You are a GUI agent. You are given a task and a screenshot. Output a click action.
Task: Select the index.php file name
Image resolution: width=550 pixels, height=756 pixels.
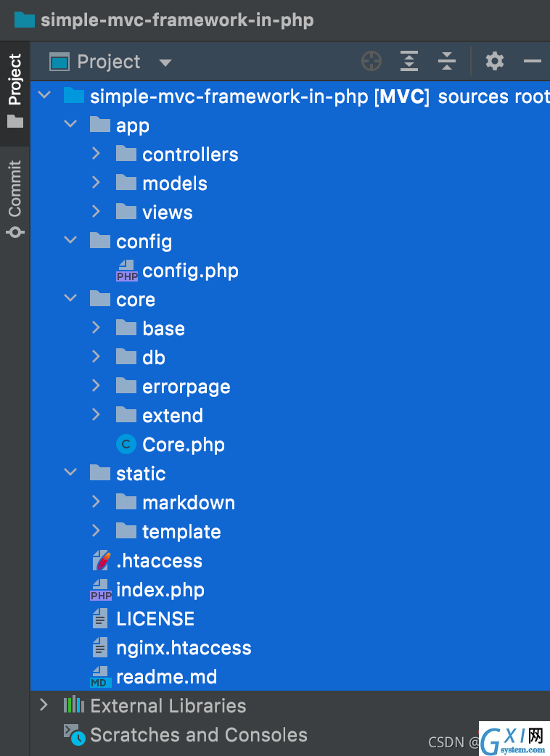pos(160,591)
